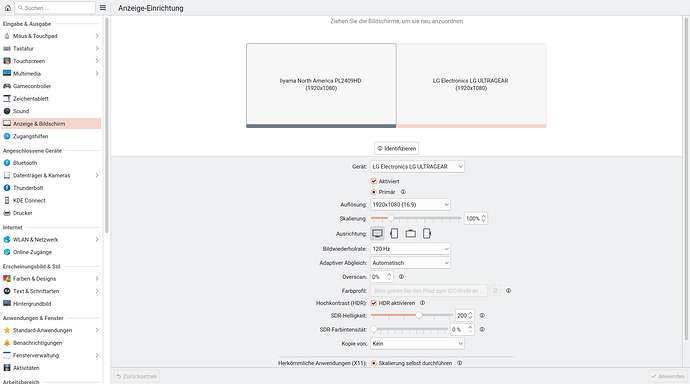Image resolution: width=690 pixels, height=384 pixels.
Task: Select portrait rotated-left orientation icon
Action: point(394,234)
